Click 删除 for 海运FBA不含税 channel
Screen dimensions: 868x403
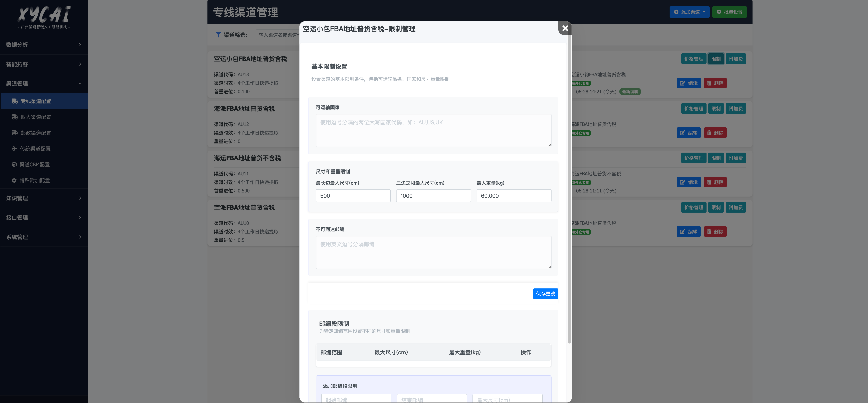tap(715, 182)
